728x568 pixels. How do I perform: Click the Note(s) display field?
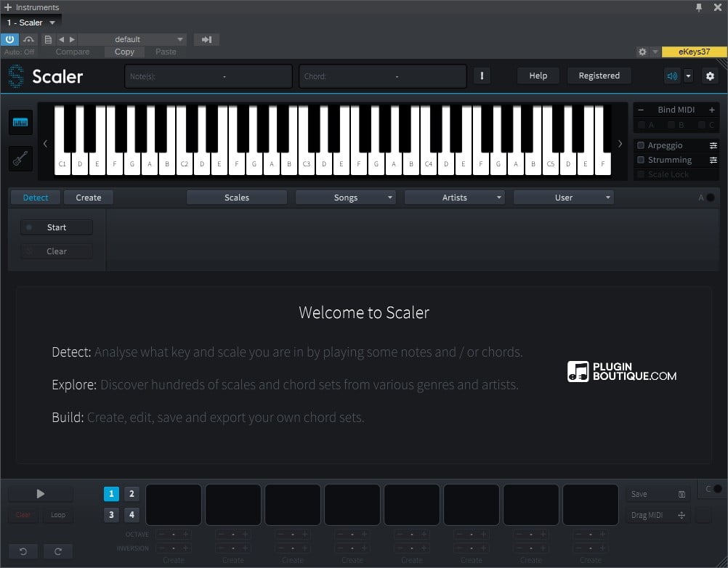(x=209, y=76)
